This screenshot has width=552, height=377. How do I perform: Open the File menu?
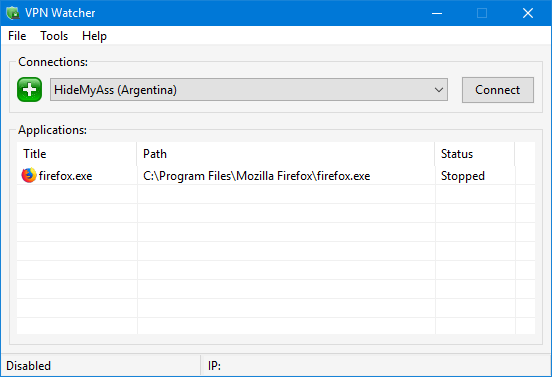click(17, 36)
